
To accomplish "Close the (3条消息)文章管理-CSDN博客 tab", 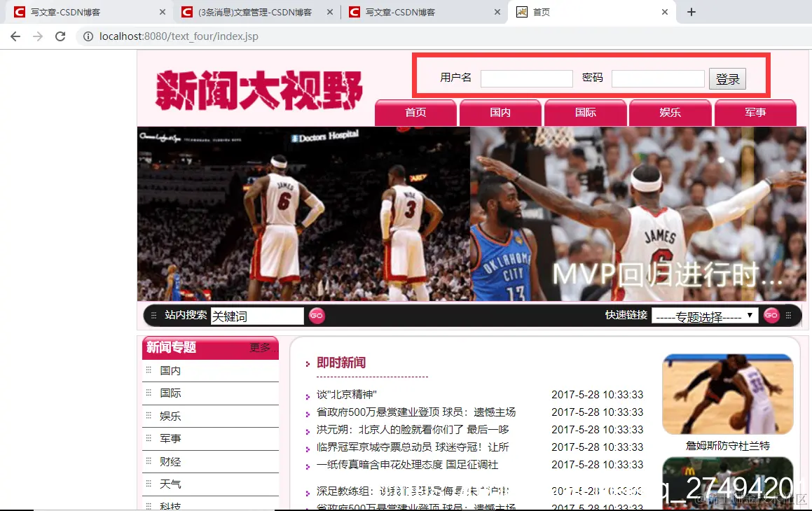I will click(330, 12).
